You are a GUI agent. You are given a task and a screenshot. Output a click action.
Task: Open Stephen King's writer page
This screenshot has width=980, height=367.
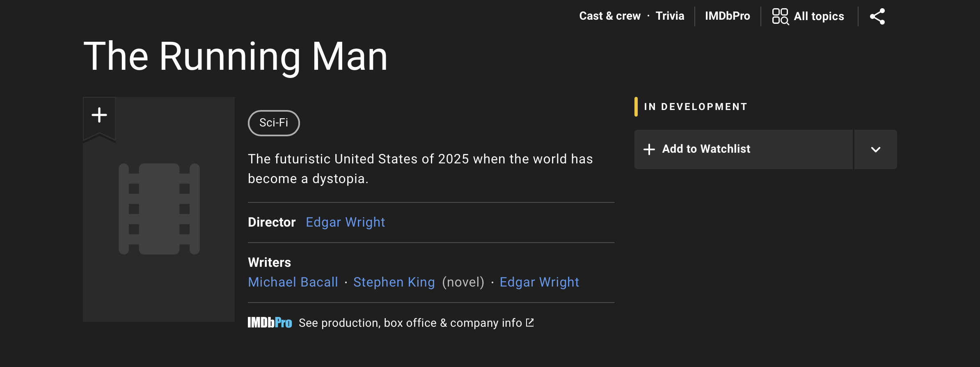coord(394,282)
